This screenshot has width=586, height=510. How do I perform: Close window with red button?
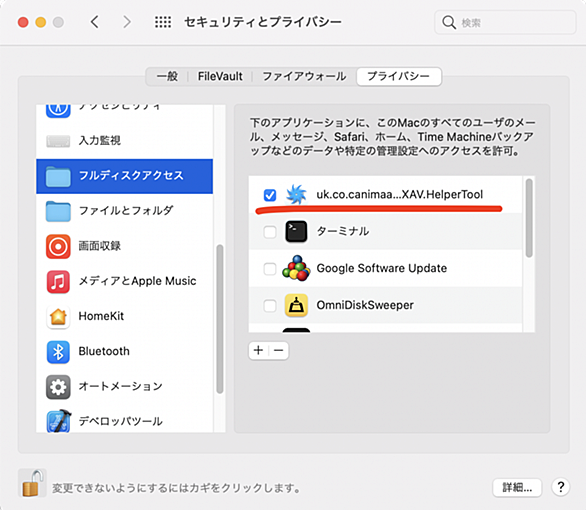point(23,22)
